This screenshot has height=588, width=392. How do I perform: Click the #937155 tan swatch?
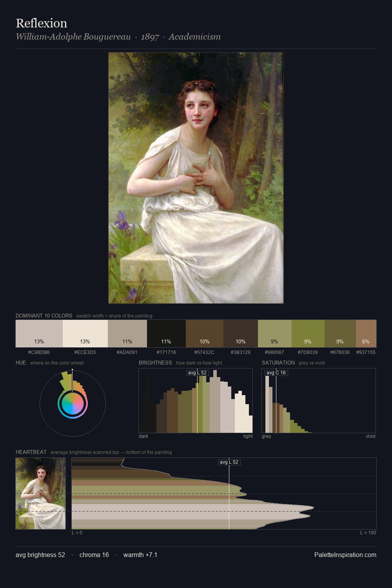[x=366, y=334]
